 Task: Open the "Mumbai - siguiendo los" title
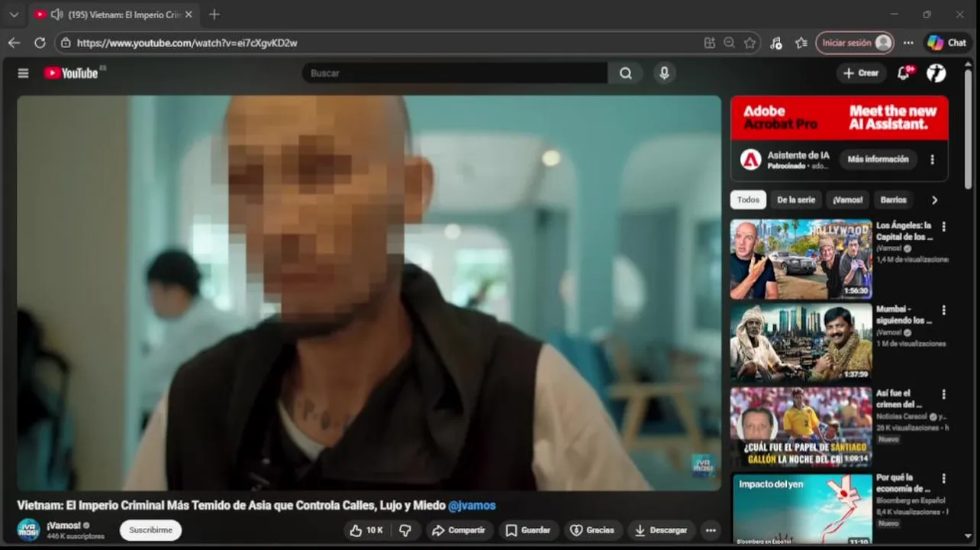904,315
